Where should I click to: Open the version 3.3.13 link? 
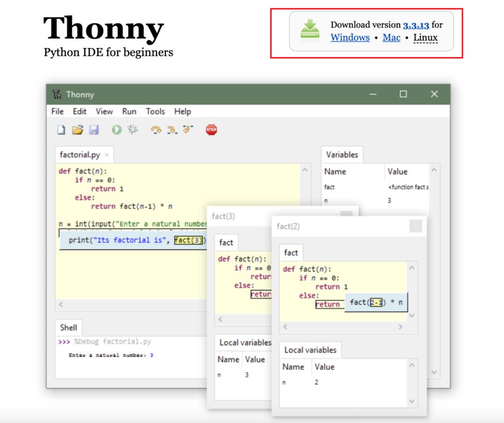[416, 25]
